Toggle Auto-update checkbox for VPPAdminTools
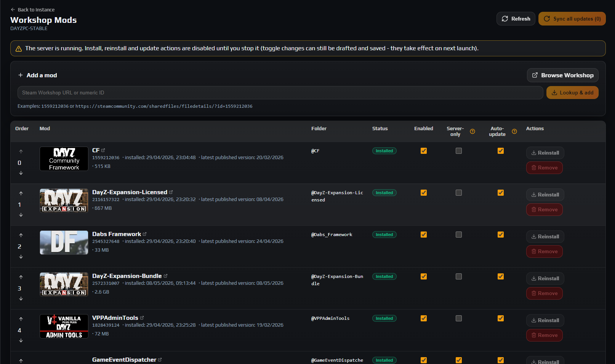The image size is (615, 364). (501, 318)
